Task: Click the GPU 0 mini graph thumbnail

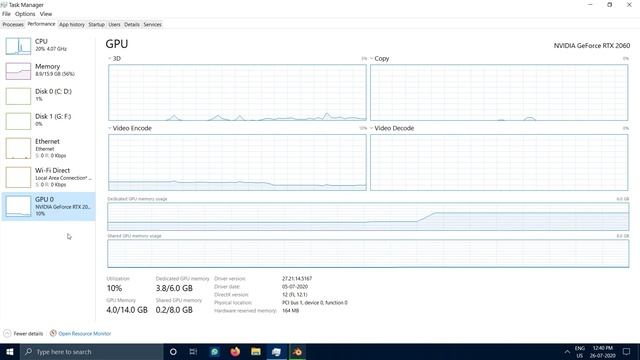Action: [x=18, y=206]
